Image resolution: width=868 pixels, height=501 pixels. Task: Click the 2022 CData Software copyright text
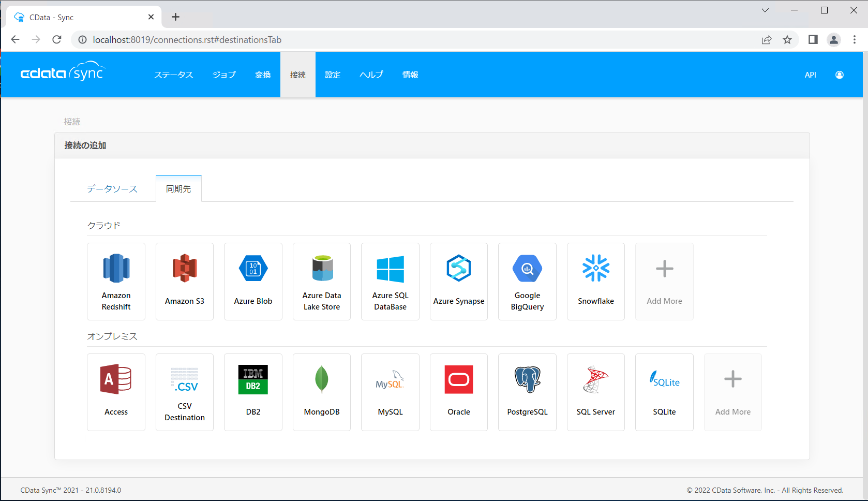[765, 490]
